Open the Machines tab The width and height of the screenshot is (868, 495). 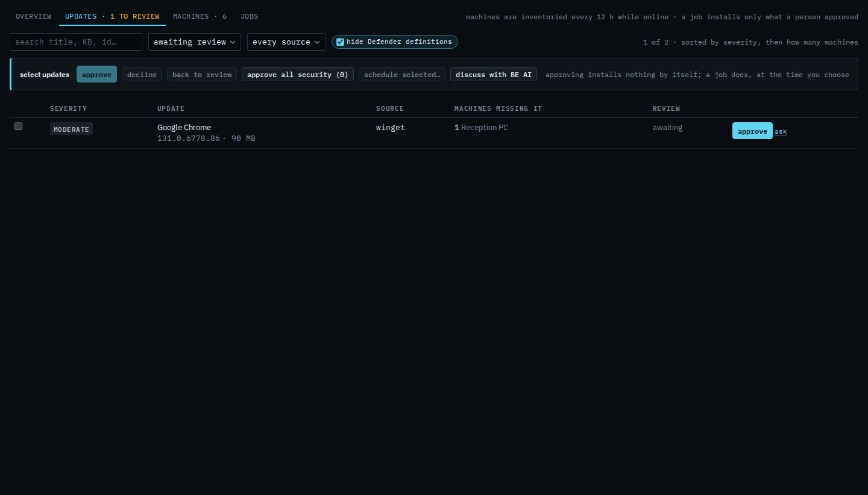(x=200, y=16)
